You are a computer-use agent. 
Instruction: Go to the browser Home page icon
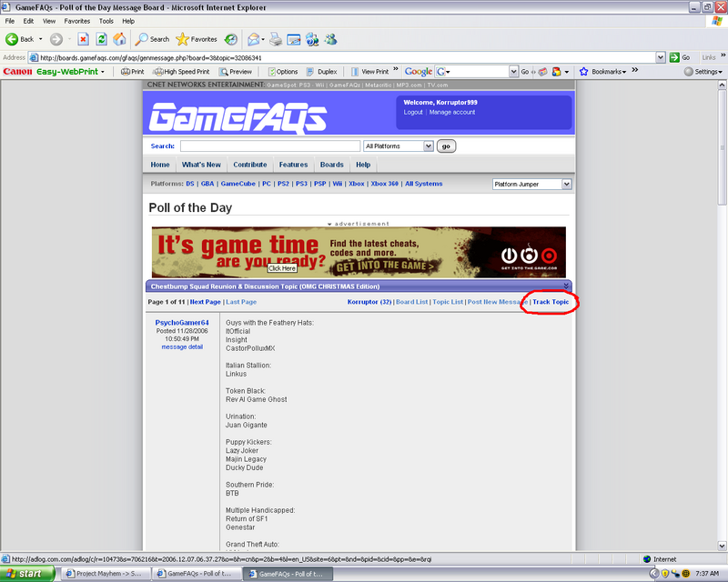119,39
